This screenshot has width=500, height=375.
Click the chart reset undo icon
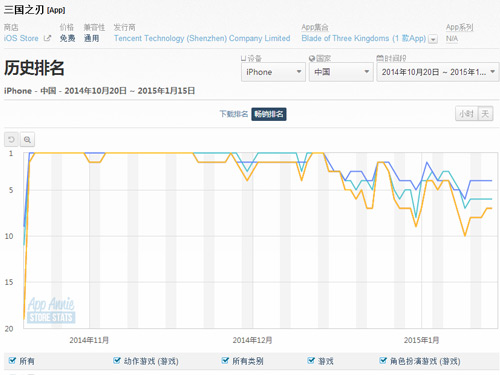pos(11,139)
